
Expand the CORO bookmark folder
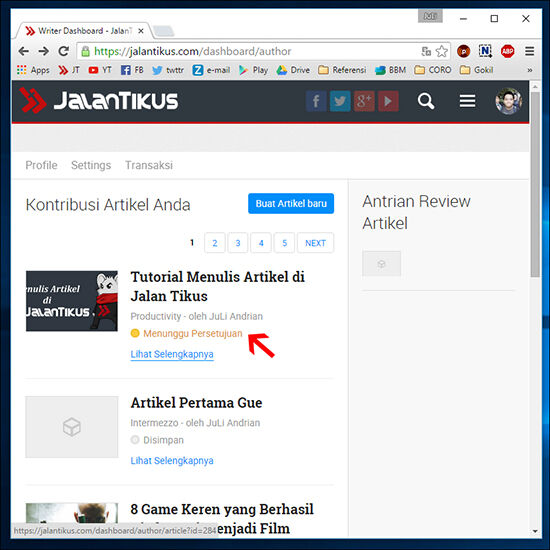point(433,70)
